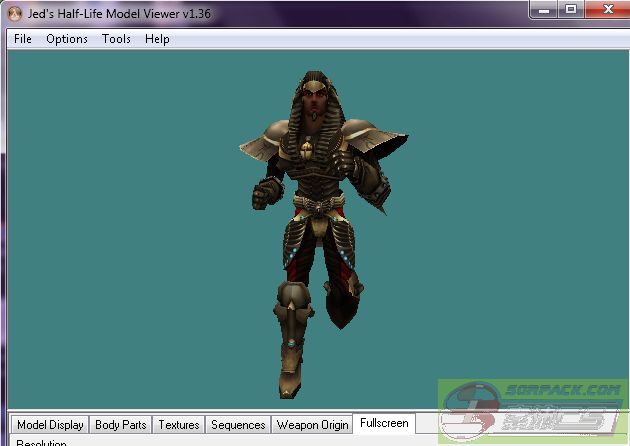Open the Options menu
Image resolution: width=630 pixels, height=446 pixels.
[x=67, y=39]
